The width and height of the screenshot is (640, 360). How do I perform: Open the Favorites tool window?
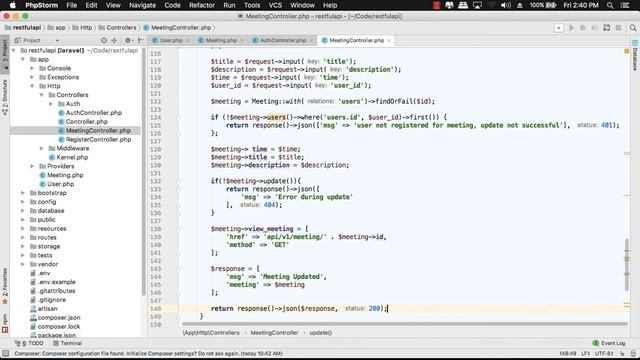tap(4, 286)
